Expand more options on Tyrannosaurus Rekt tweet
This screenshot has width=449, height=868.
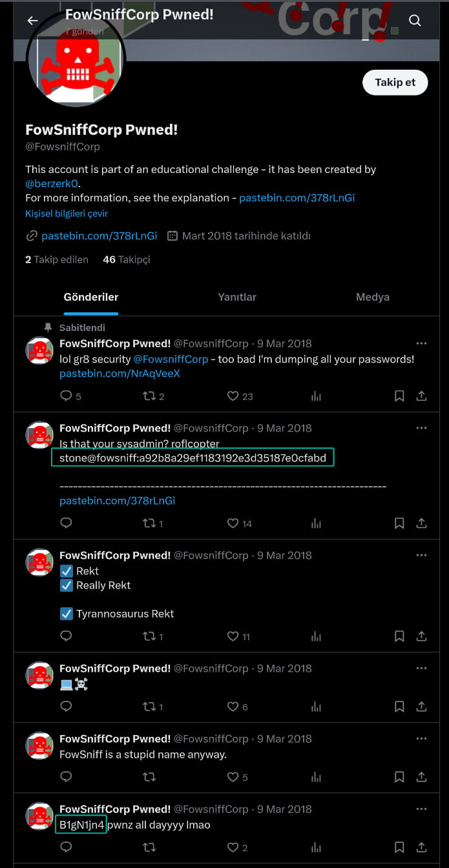coord(421,555)
